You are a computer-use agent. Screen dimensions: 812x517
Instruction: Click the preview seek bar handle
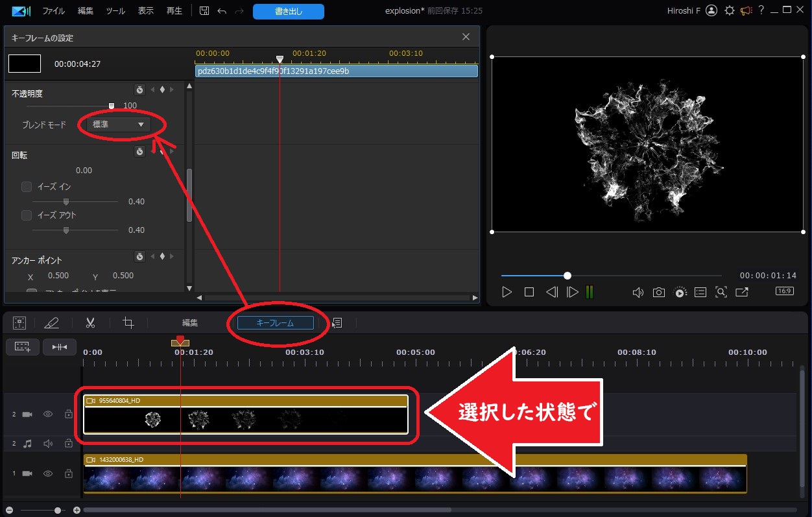(567, 276)
